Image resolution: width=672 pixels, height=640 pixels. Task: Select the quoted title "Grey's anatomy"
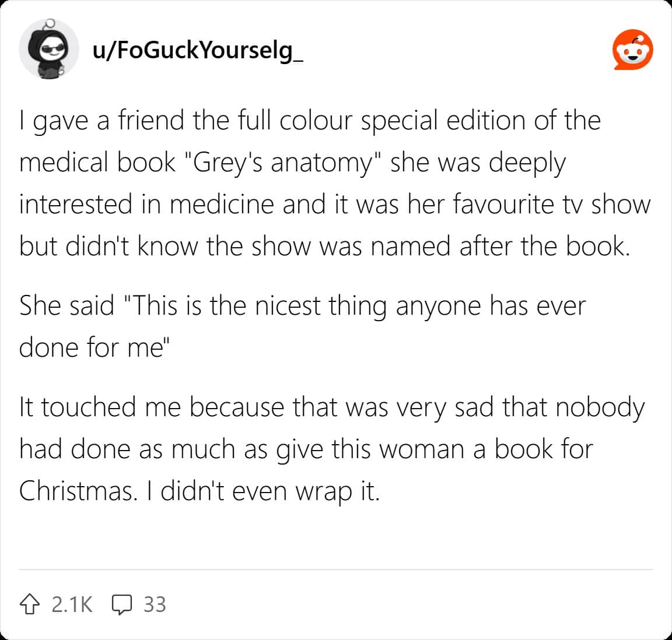pyautogui.click(x=283, y=163)
